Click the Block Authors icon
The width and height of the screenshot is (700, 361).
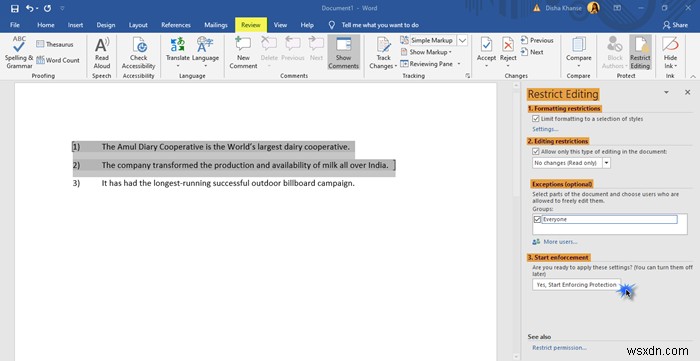pos(615,53)
